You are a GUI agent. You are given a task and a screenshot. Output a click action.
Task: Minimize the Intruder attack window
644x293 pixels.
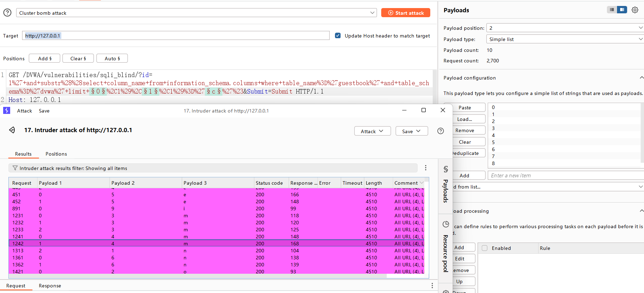(x=404, y=110)
